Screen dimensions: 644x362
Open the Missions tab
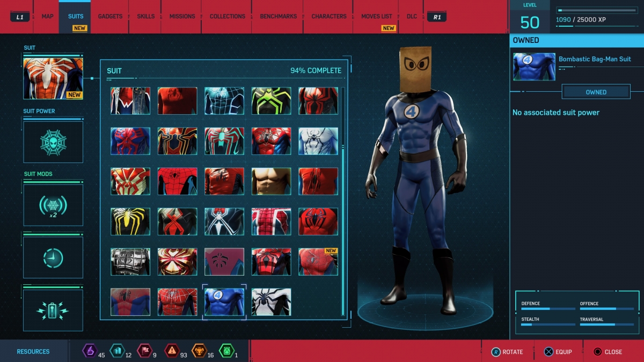click(x=182, y=17)
